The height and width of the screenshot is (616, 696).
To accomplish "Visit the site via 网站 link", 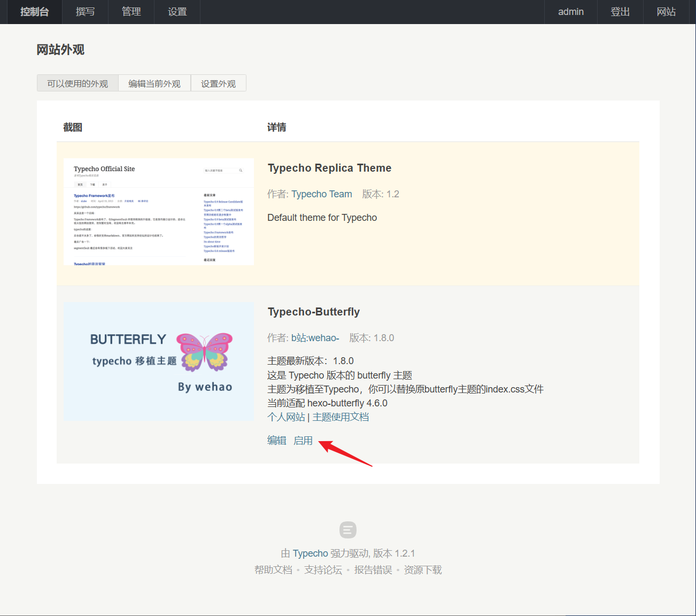I will [666, 12].
